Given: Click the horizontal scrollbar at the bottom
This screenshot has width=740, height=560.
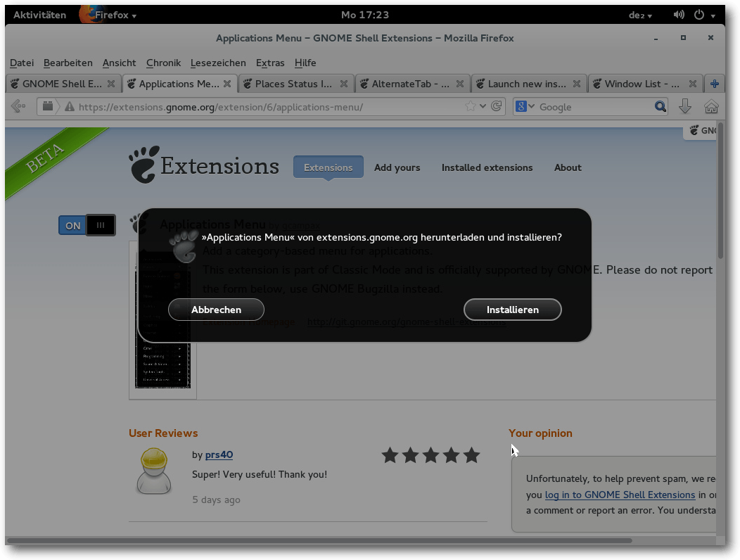Looking at the screenshot, I should tap(319, 540).
